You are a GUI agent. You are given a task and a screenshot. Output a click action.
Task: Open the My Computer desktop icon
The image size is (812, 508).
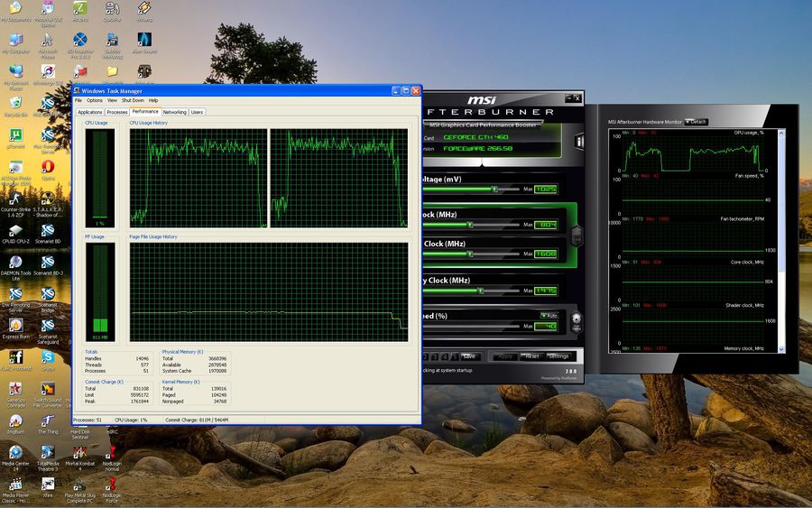tap(16, 43)
